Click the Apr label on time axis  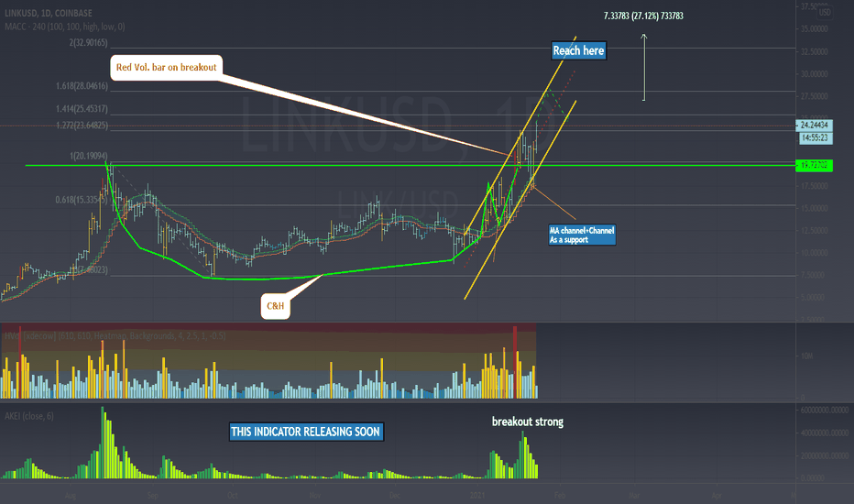pos(717,495)
